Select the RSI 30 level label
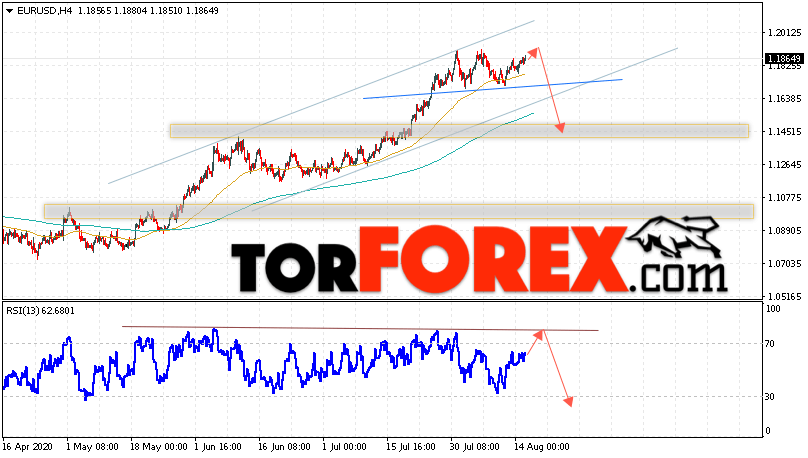The image size is (808, 458). point(770,397)
